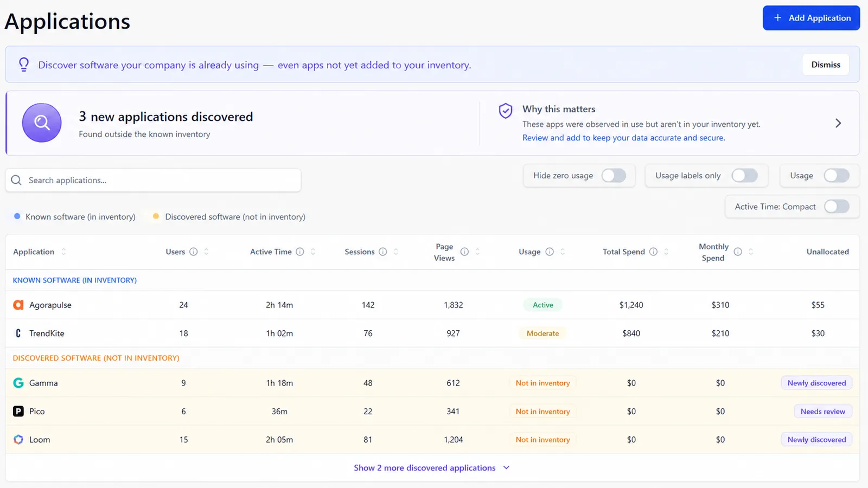Open the Active Time column info icon
The width and height of the screenshot is (868, 488).
300,252
